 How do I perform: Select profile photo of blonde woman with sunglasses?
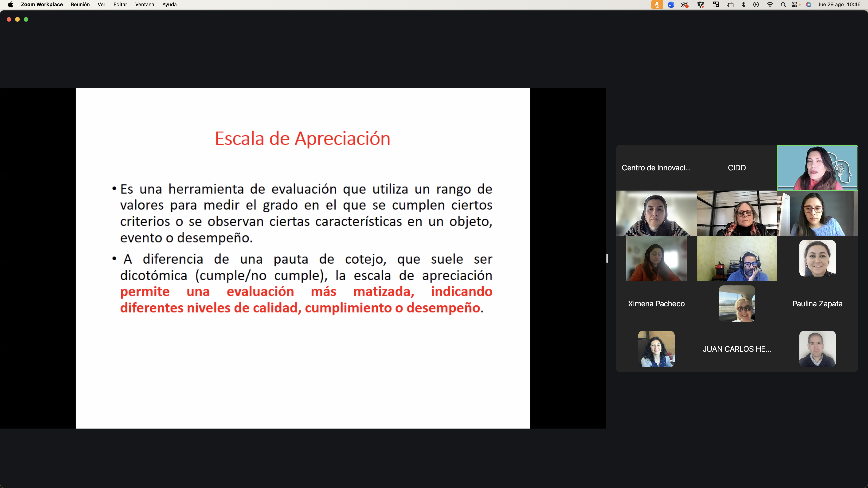coord(737,304)
